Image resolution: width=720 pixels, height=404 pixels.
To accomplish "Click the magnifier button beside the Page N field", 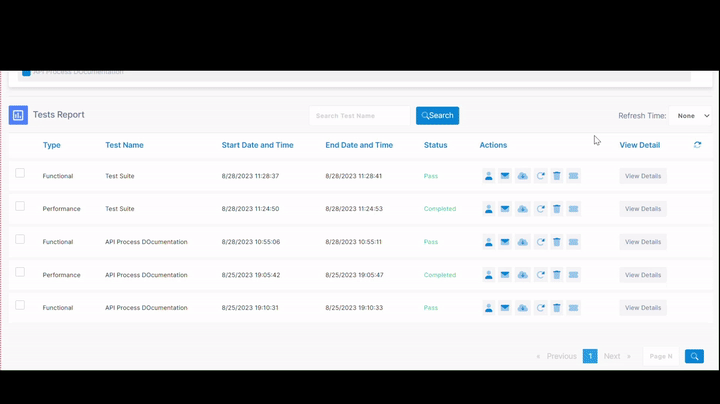I will [x=694, y=356].
